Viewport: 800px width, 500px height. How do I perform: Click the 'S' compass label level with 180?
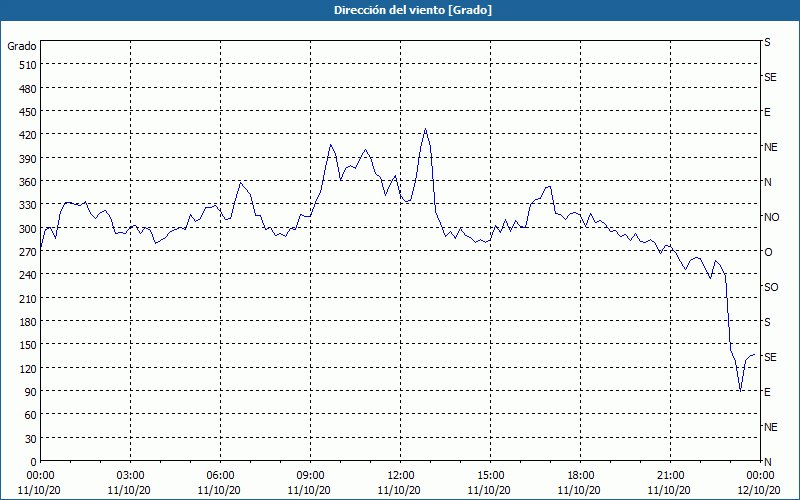click(x=767, y=322)
